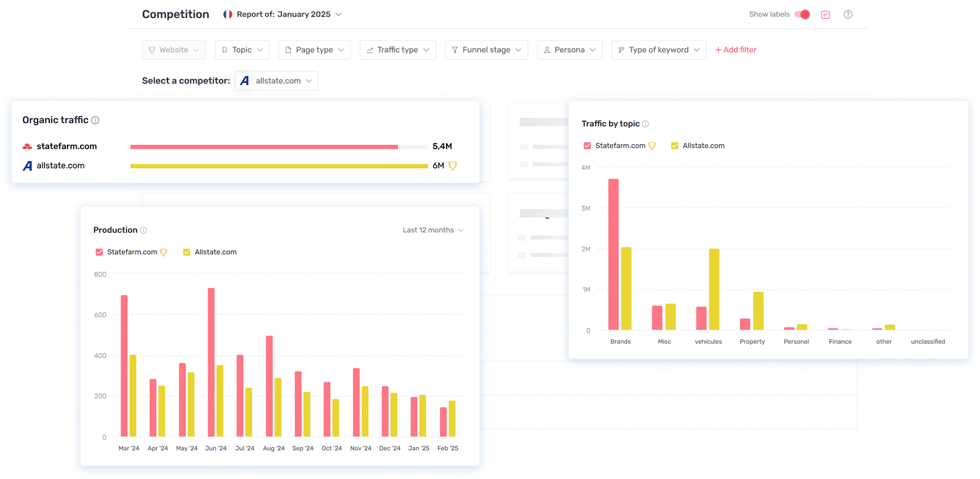The image size is (980, 479).
Task: Click the Organic traffic info icon
Action: coord(95,120)
